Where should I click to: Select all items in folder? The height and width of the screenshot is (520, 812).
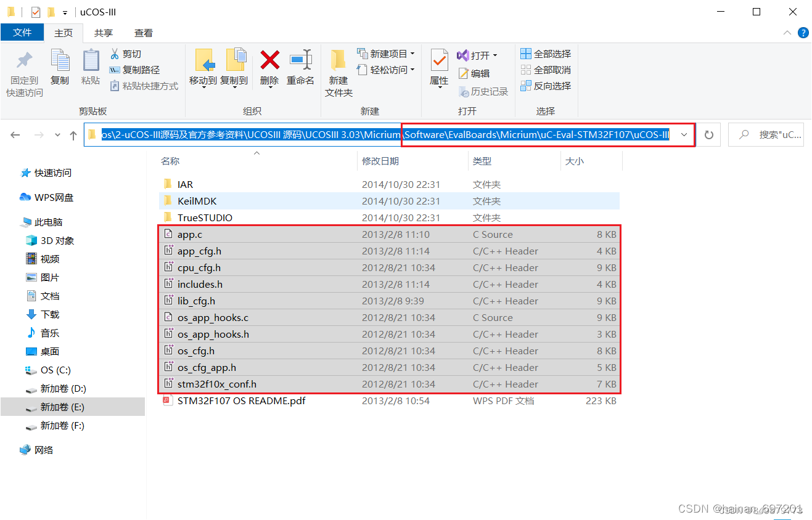(x=546, y=54)
